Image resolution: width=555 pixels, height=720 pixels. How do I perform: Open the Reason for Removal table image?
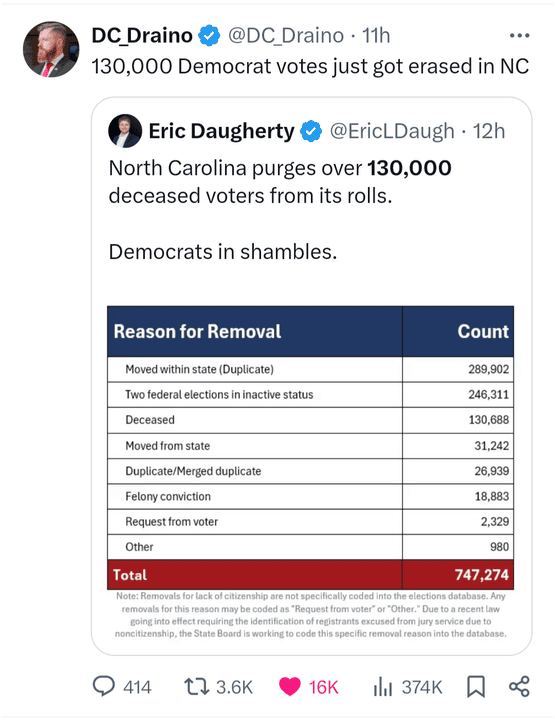(x=311, y=472)
